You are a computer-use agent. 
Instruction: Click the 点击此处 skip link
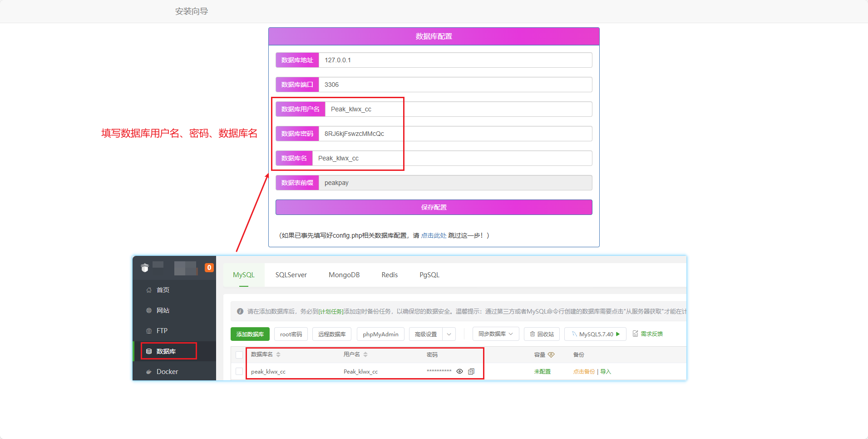point(434,235)
